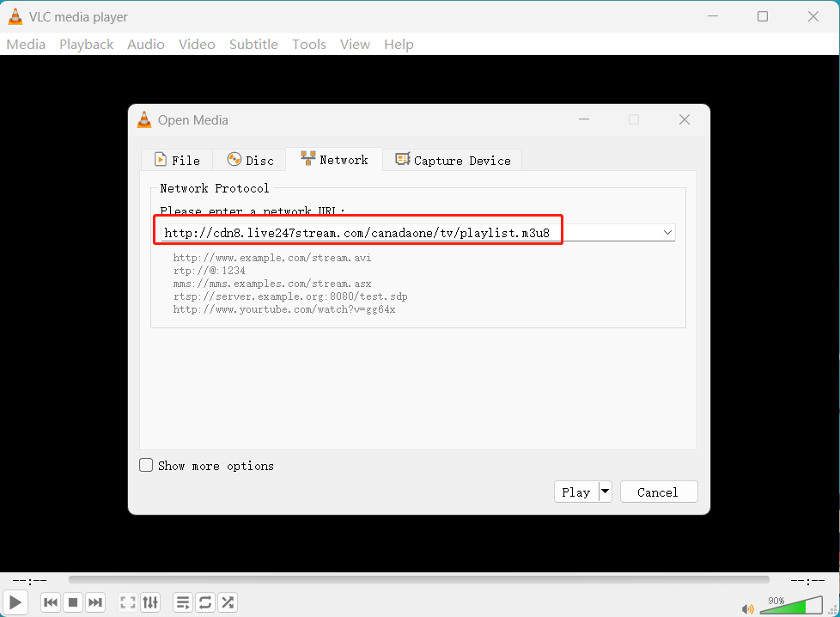The image size is (840, 617).
Task: Open the Help menu
Action: [399, 45]
